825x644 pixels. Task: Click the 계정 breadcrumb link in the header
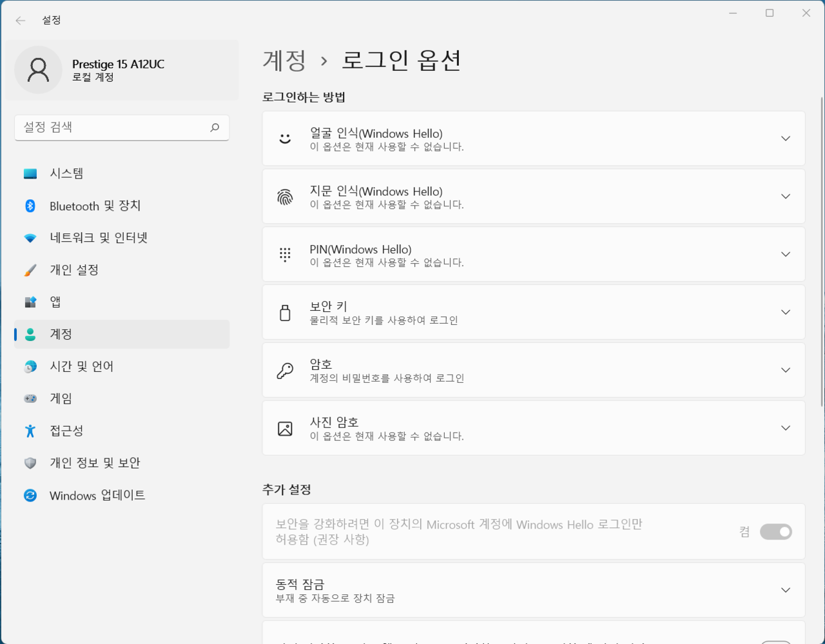[284, 61]
